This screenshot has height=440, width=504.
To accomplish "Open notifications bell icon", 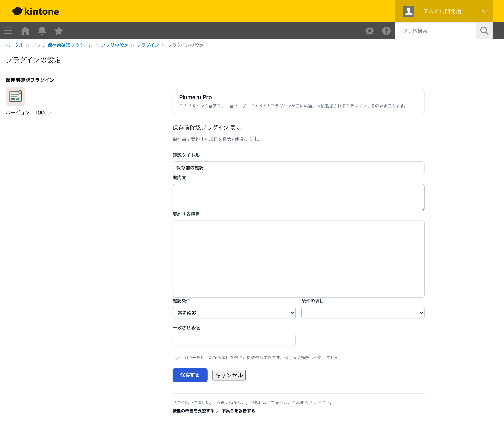I will tap(42, 31).
